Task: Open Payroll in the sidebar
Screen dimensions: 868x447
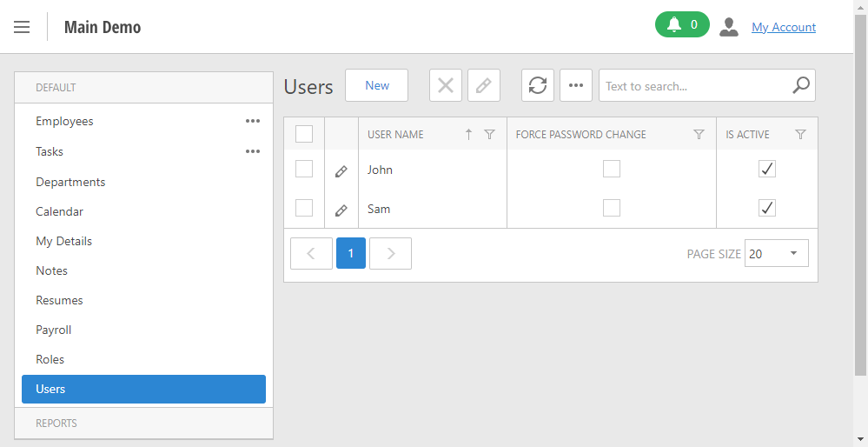Action: coord(54,330)
